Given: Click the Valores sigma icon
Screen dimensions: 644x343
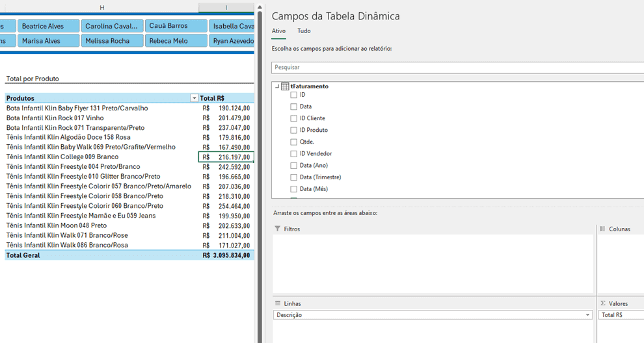Looking at the screenshot, I should click(x=602, y=303).
